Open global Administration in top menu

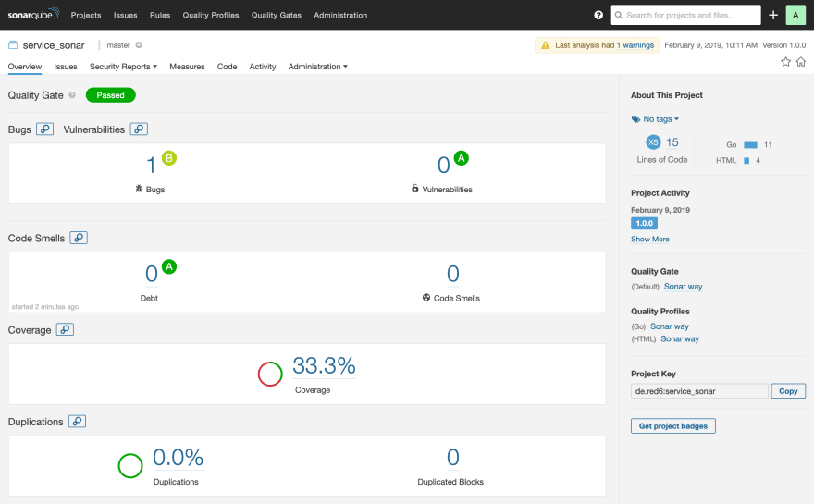[x=340, y=15]
